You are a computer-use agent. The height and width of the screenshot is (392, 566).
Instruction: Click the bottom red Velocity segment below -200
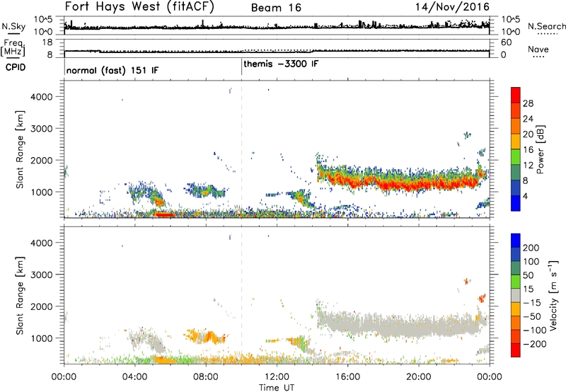pos(516,350)
